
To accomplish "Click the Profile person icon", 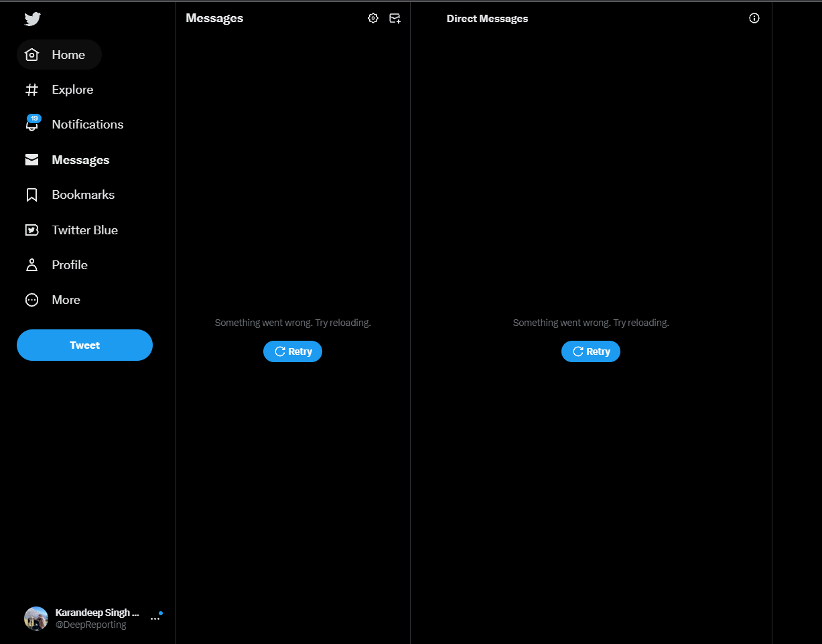I will tap(31, 265).
